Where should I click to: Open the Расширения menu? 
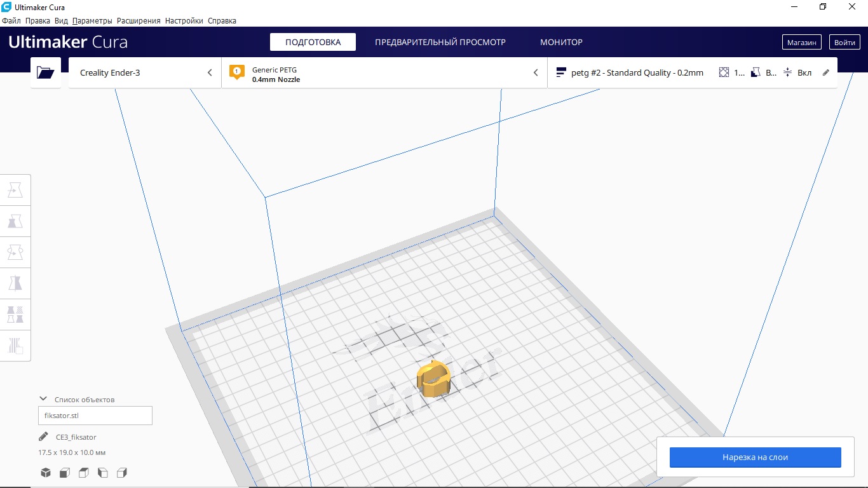[139, 21]
